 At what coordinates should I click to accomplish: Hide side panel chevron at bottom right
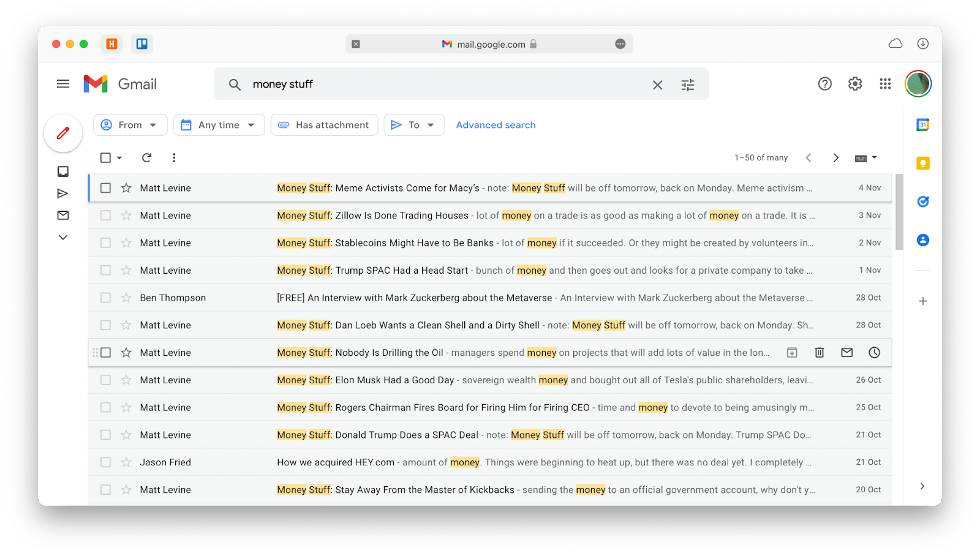[x=922, y=486]
